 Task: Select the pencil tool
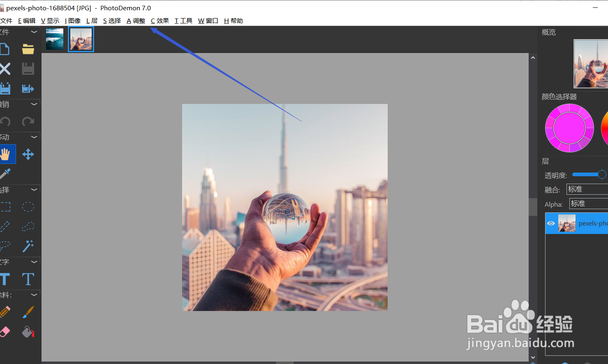tap(5, 312)
